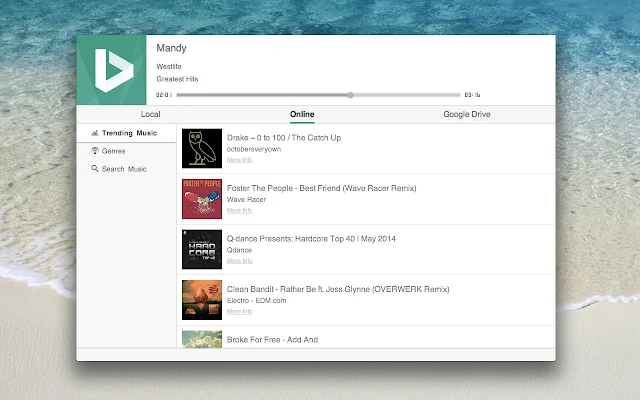Click Drake owl album thumbnail

tap(202, 149)
